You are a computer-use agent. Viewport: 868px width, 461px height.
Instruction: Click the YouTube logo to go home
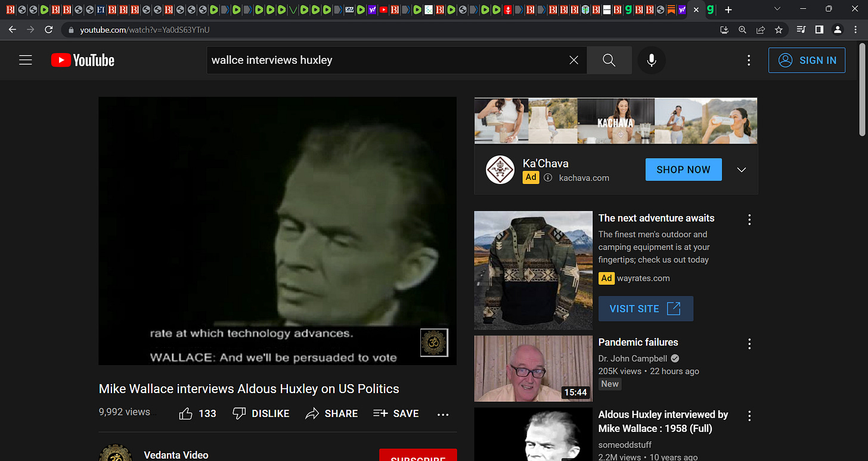pos(82,60)
